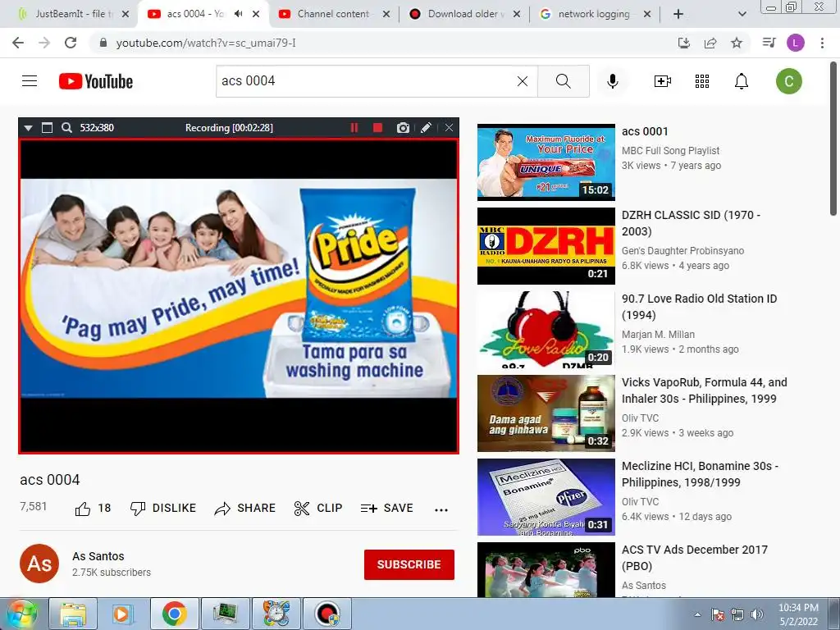Image resolution: width=840 pixels, height=630 pixels.
Task: Open Chrome three-dot menu
Action: click(x=822, y=43)
